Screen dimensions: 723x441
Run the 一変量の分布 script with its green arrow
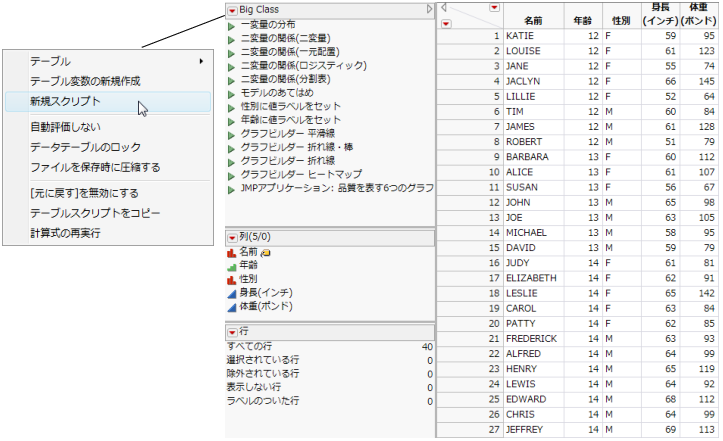coord(232,25)
